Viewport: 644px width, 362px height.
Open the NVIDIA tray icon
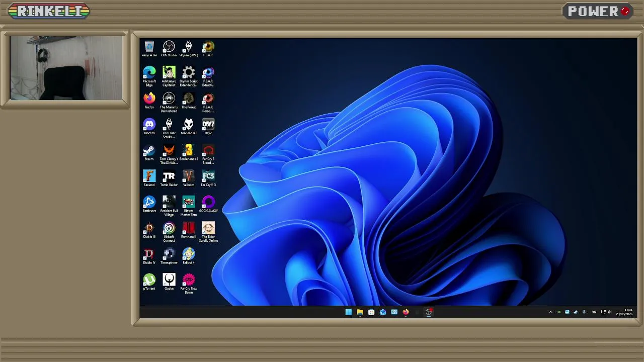[x=558, y=312]
